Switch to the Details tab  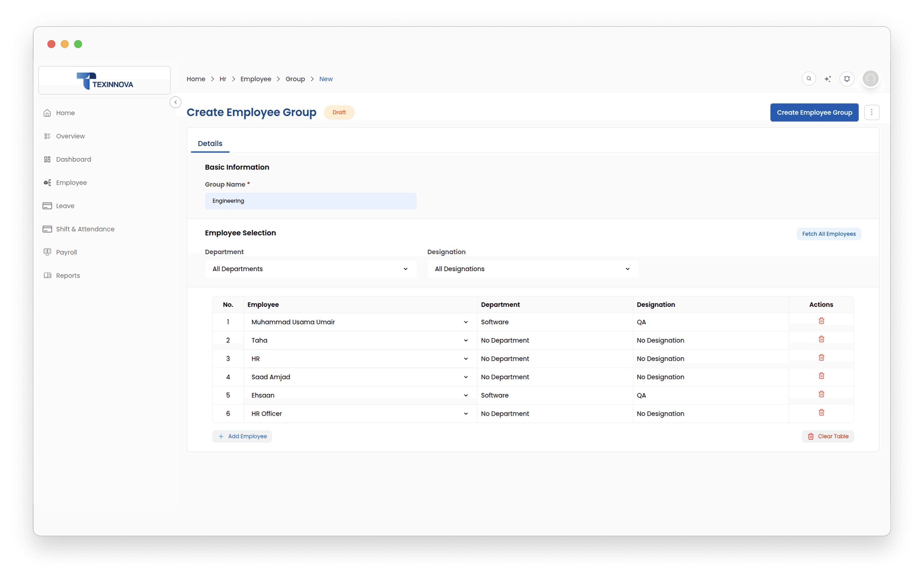click(x=210, y=144)
